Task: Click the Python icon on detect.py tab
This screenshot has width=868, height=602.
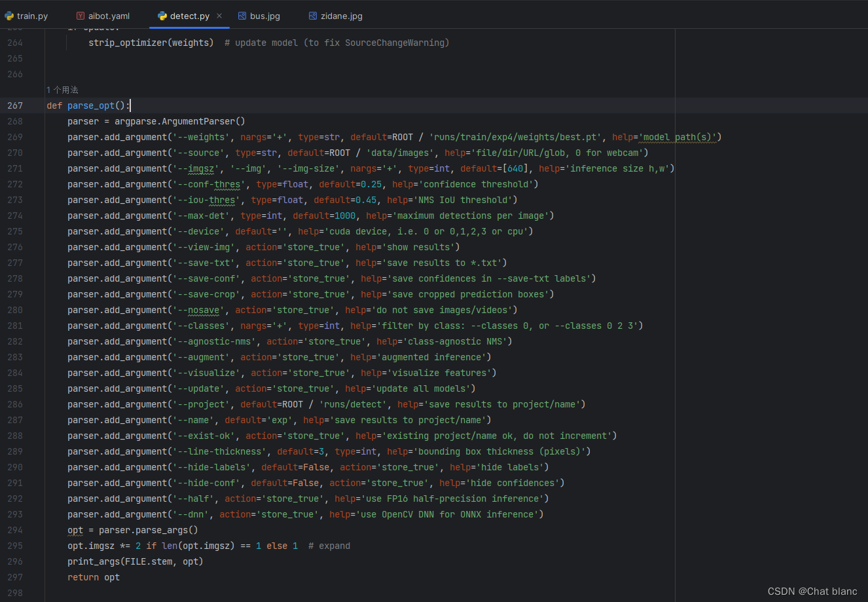Action: [162, 16]
